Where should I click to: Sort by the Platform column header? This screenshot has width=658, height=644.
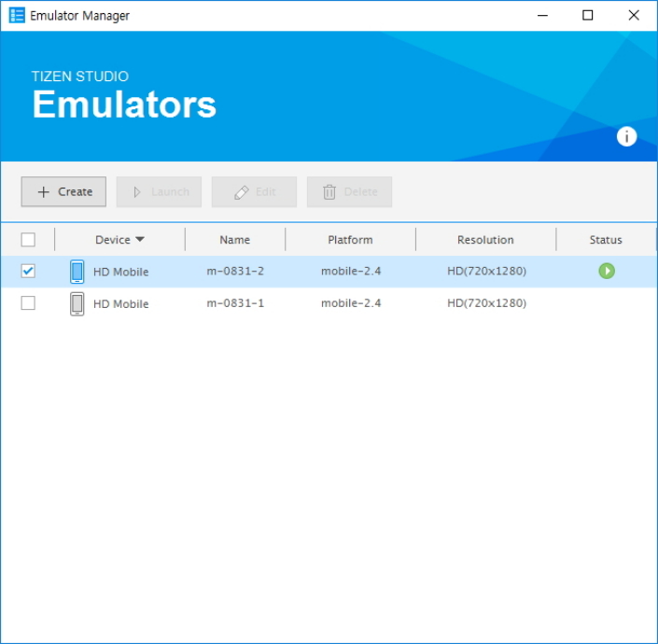350,240
